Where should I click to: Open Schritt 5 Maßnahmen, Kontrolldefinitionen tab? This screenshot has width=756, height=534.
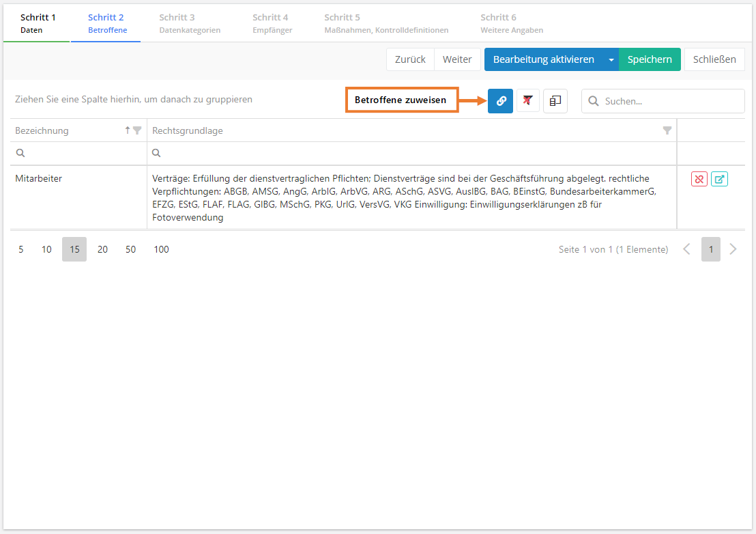tap(386, 23)
